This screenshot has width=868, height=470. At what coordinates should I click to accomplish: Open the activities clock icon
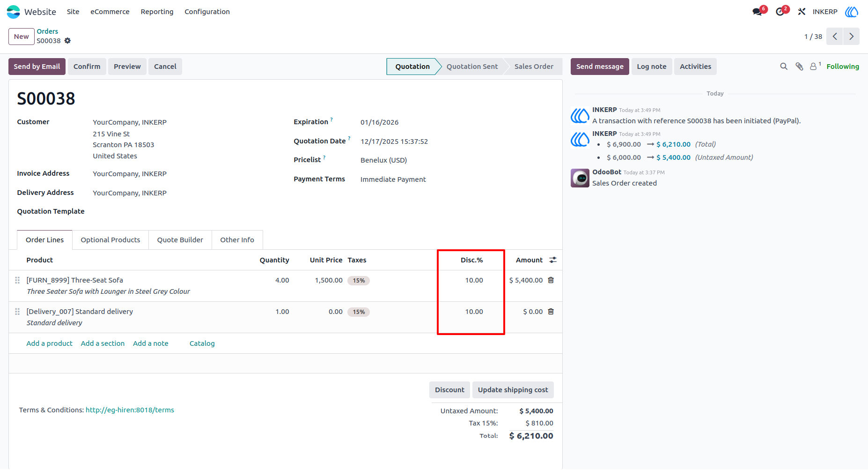click(780, 12)
